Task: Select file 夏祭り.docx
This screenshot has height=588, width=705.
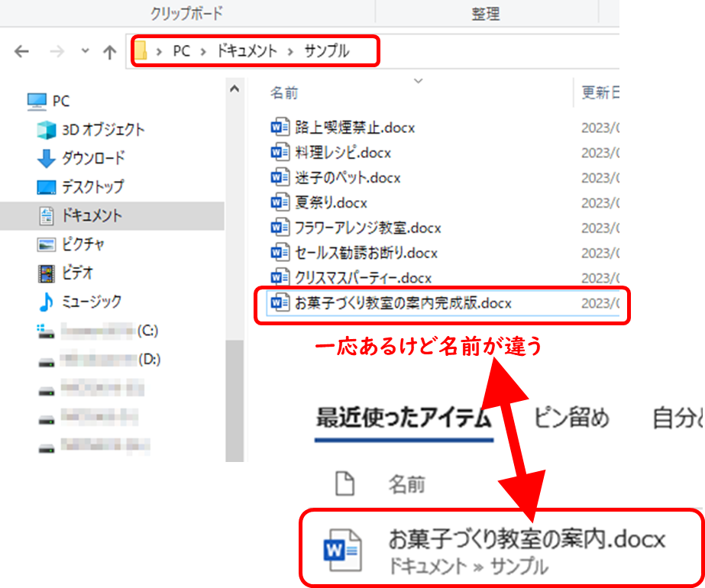Action: click(x=331, y=203)
